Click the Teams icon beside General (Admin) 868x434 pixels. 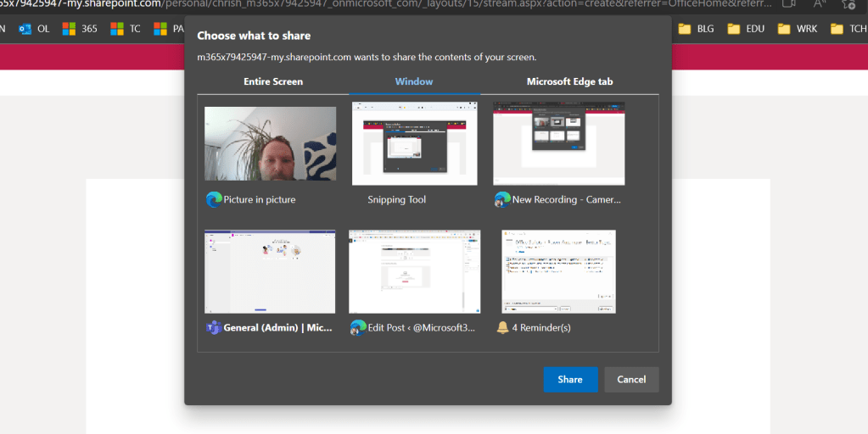(x=214, y=327)
